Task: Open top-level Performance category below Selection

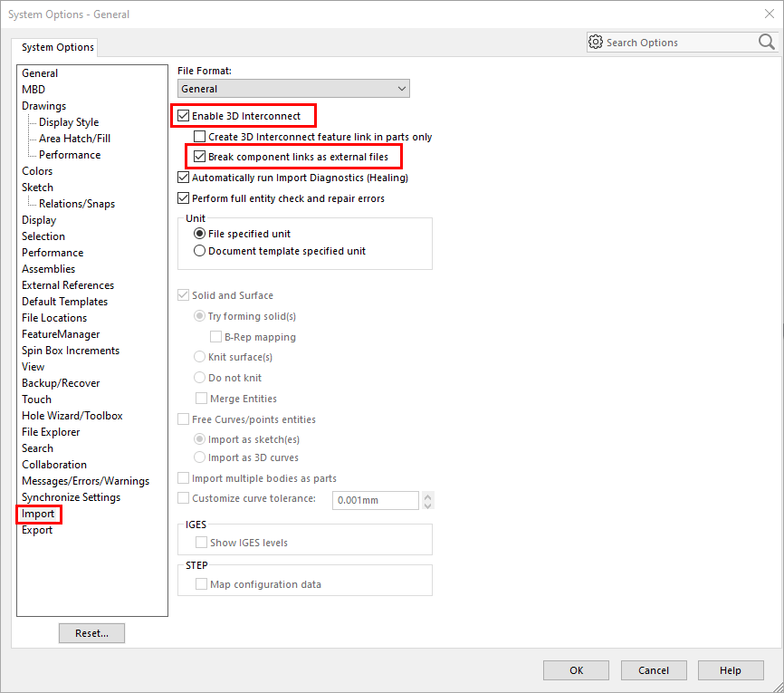Action: point(53,253)
